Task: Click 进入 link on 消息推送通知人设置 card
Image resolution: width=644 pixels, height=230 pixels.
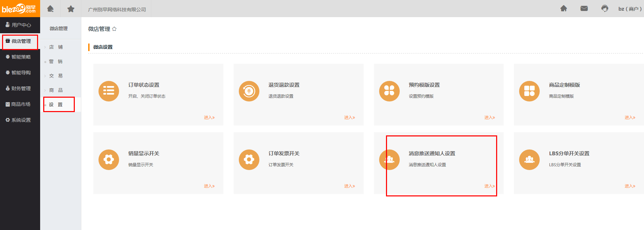Action: pos(489,186)
